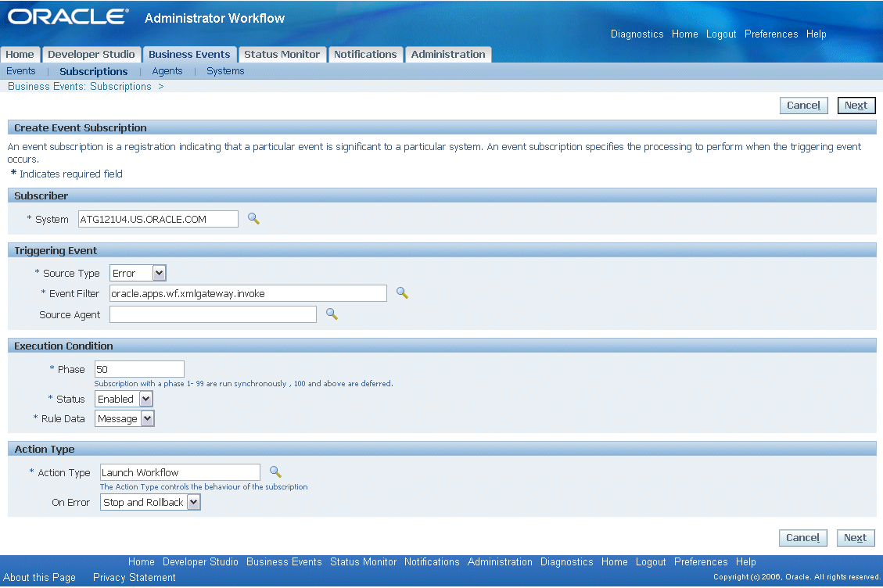Open Event Filter search magnifier icon

pyautogui.click(x=402, y=293)
